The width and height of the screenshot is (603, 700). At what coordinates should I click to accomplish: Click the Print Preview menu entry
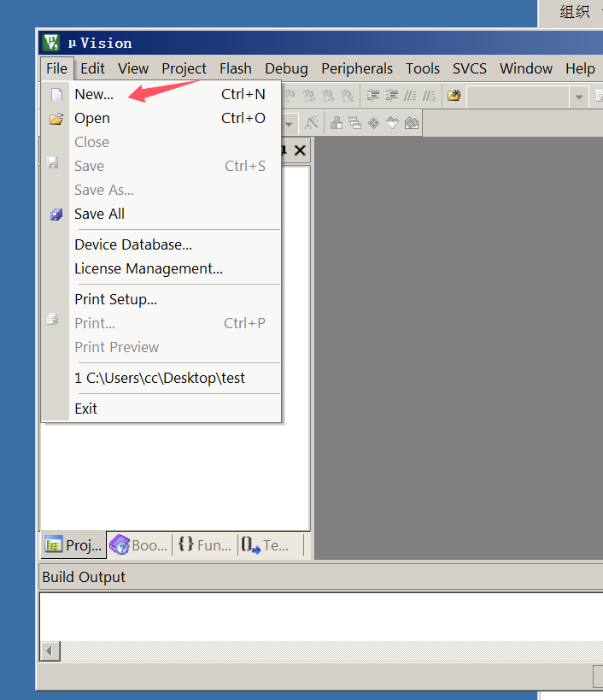(x=161, y=347)
